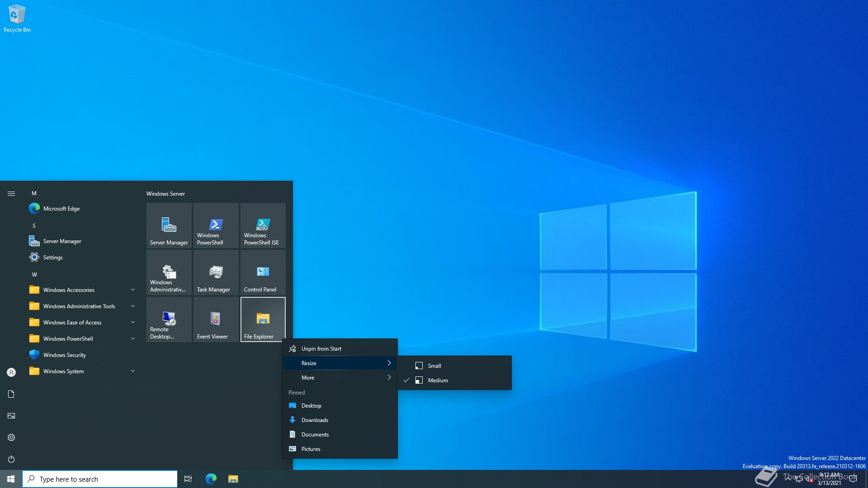Click the Windows Server tile group header
Image resolution: width=868 pixels, height=488 pixels.
(165, 193)
